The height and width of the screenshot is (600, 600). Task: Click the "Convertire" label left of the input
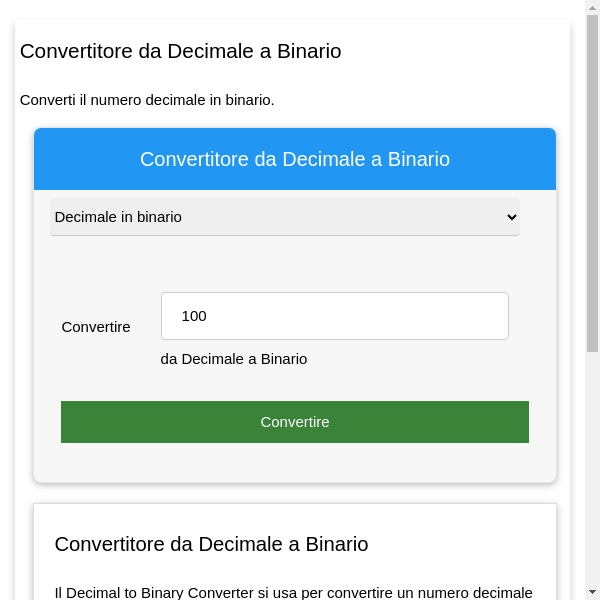click(x=96, y=327)
